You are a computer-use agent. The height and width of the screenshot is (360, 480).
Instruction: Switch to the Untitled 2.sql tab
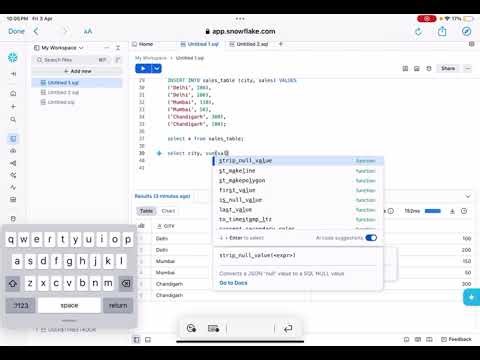click(249, 44)
